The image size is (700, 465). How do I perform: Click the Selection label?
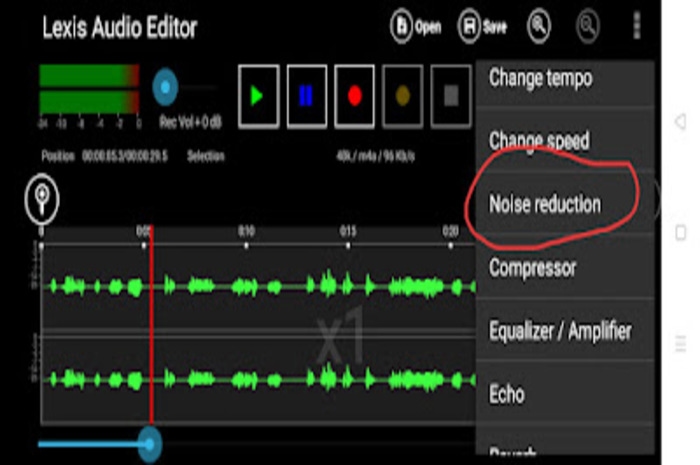click(205, 156)
